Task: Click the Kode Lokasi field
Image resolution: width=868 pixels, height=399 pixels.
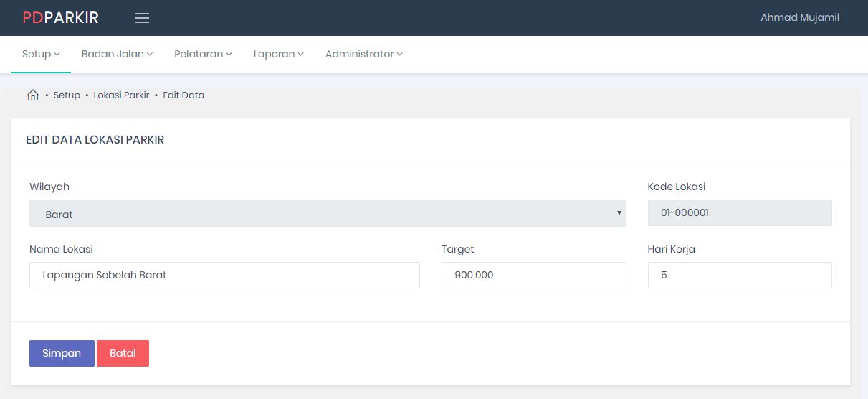Action: [739, 213]
